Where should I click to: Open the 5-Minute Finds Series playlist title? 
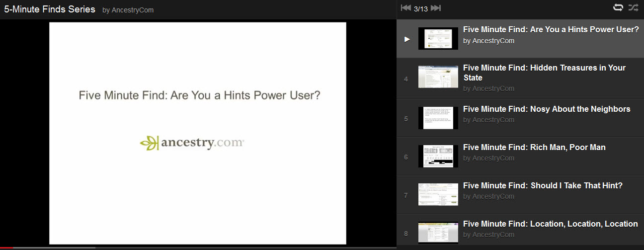coord(50,9)
